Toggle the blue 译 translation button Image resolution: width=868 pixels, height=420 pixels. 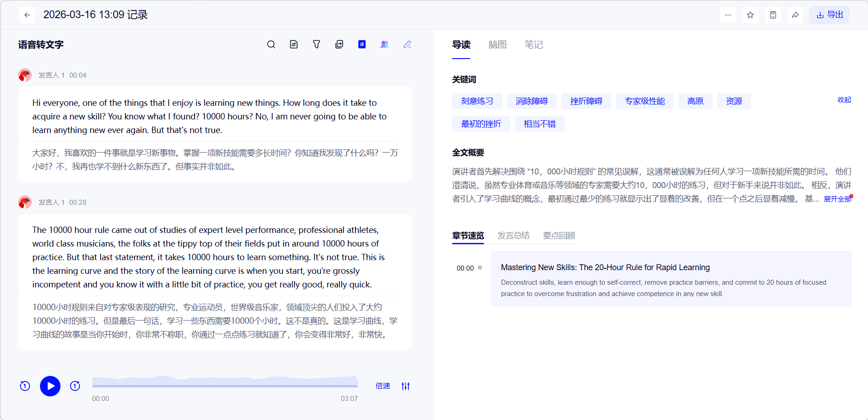pyautogui.click(x=362, y=44)
